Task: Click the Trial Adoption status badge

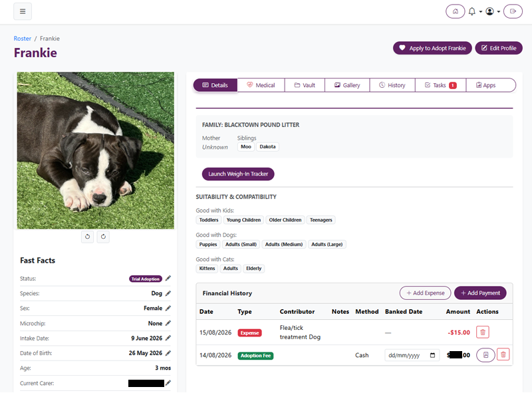Action: [x=145, y=279]
